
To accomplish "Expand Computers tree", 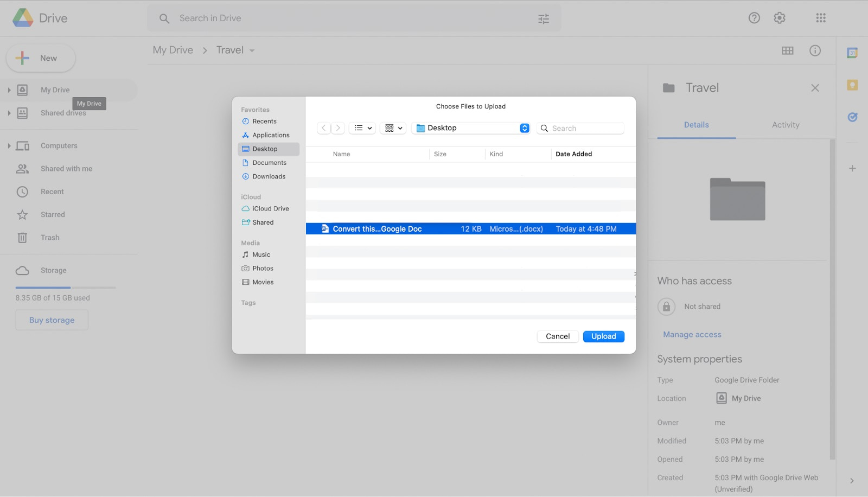I will click(9, 145).
